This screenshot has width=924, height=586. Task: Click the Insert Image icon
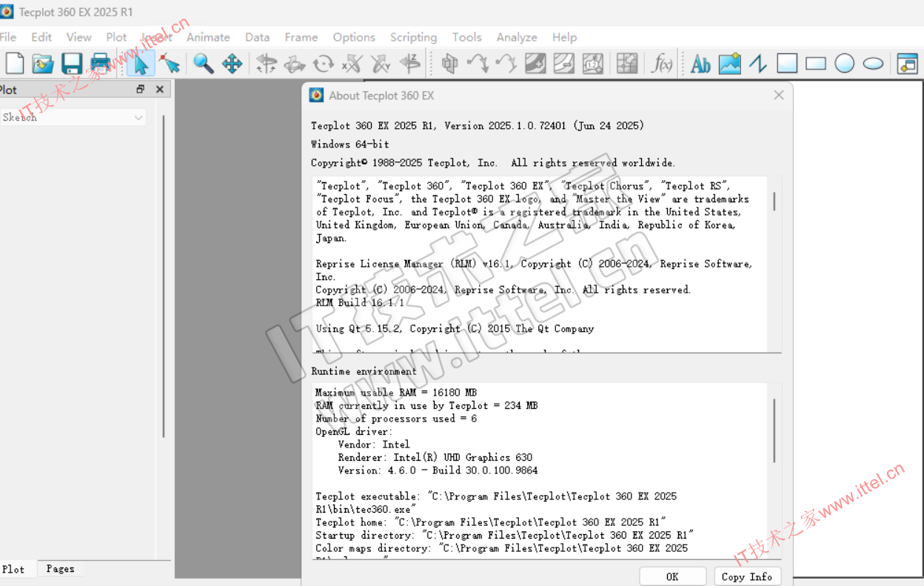(x=729, y=64)
